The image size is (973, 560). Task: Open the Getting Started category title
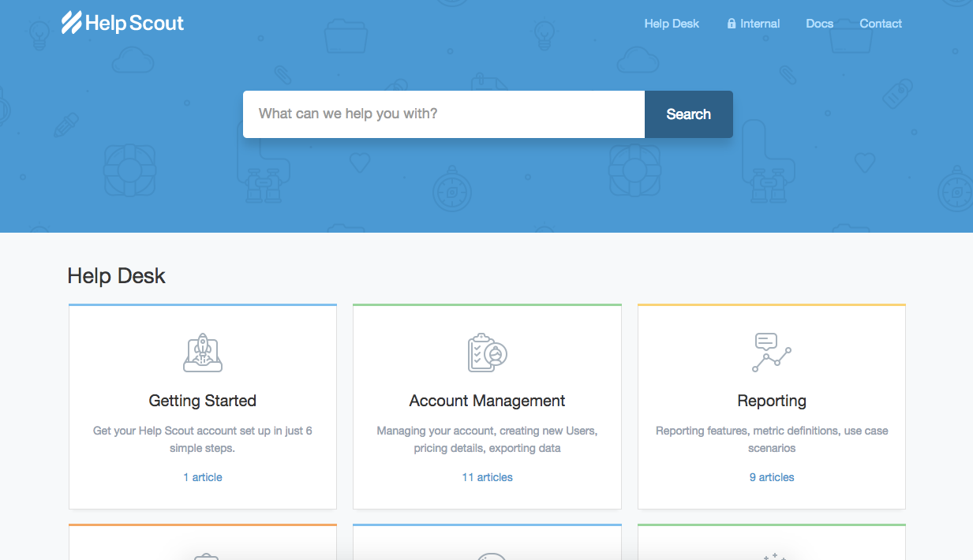(x=203, y=401)
